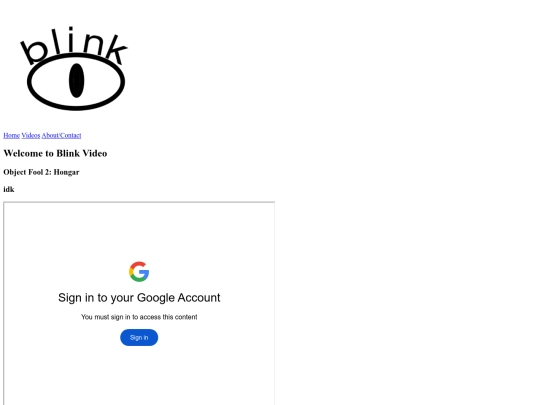Click blank area of embedded frame below Sign in button
This screenshot has width=540, height=405.
click(139, 375)
